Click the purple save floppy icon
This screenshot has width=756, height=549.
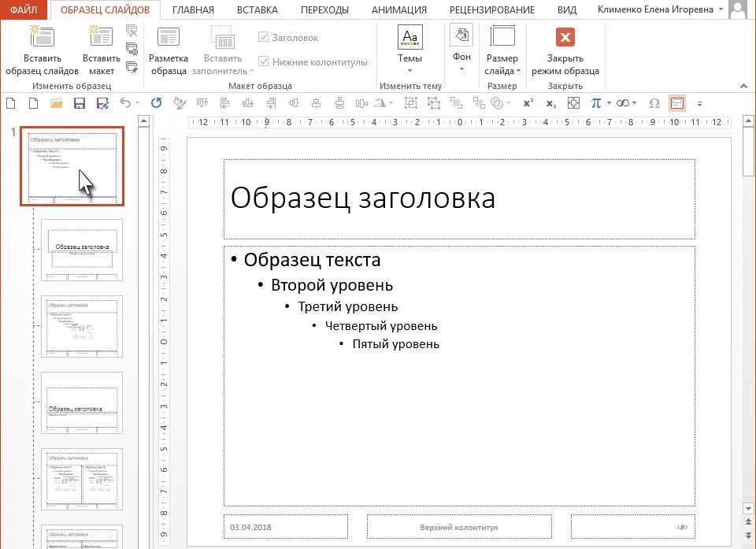(80, 102)
